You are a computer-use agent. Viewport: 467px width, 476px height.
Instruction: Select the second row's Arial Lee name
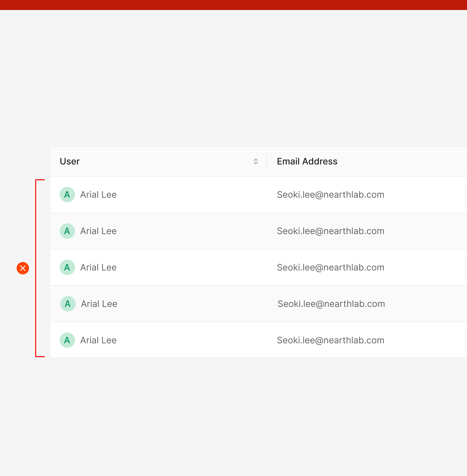(98, 231)
